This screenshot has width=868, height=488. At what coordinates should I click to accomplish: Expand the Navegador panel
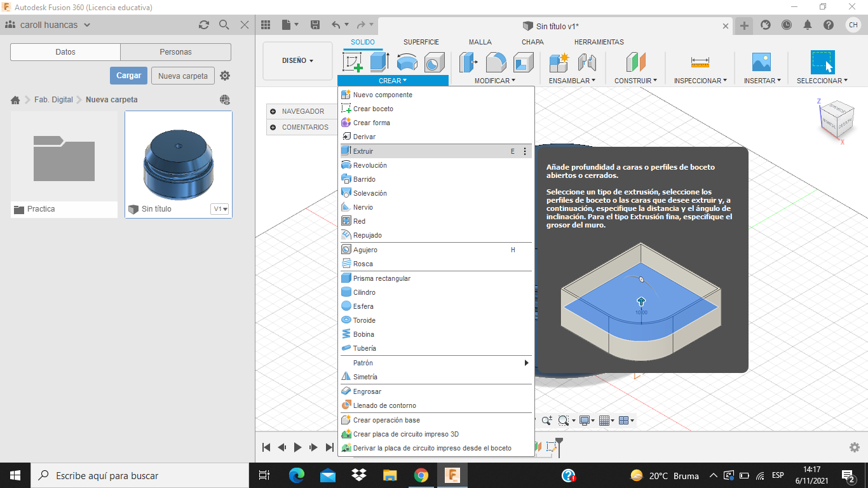[x=273, y=111]
